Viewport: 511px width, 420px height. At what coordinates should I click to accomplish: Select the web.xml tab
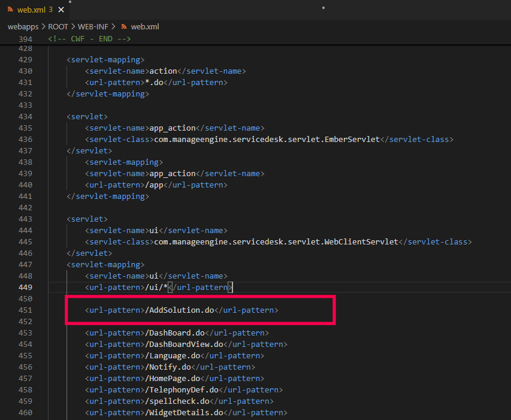(x=30, y=10)
